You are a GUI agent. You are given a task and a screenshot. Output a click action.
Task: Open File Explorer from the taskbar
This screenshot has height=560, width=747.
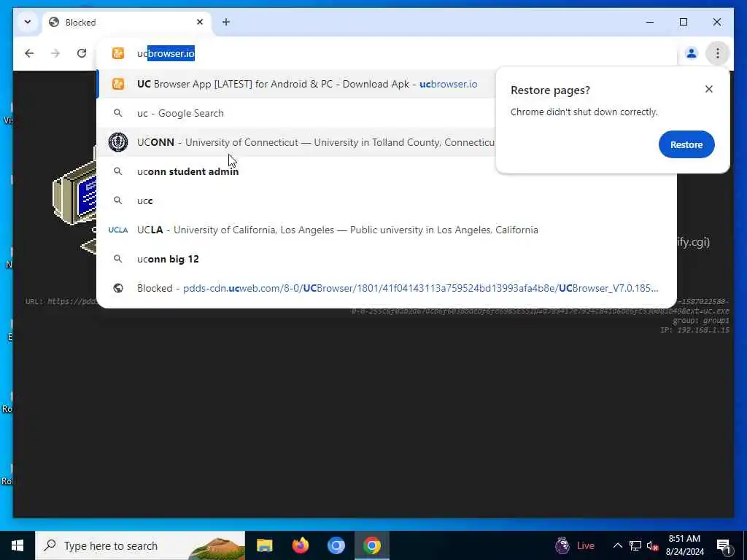(264, 545)
